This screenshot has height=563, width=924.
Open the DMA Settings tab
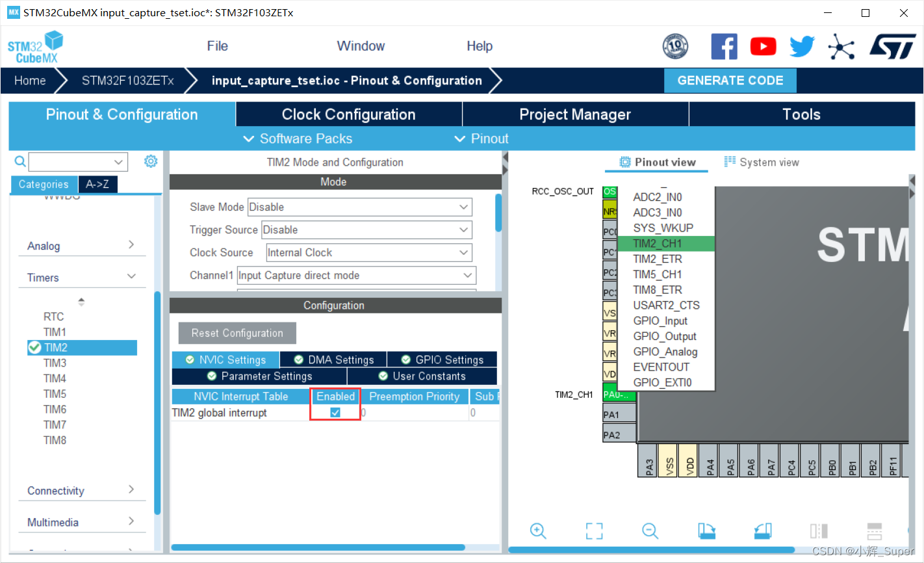[334, 360]
